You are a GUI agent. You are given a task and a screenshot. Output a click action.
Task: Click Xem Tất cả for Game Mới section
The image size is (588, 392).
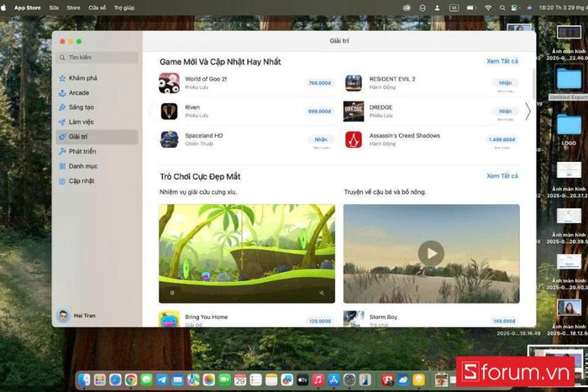[502, 61]
